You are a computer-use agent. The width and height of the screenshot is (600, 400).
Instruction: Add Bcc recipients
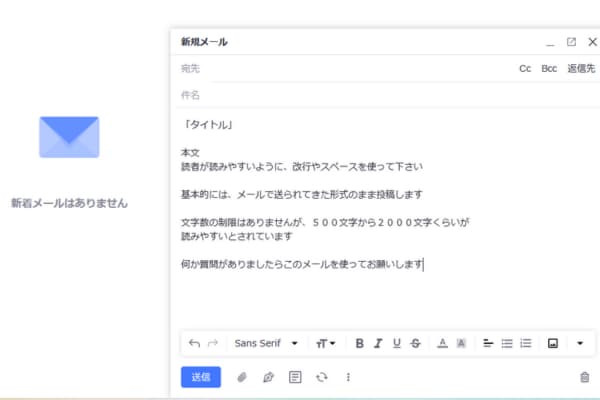[x=549, y=68]
